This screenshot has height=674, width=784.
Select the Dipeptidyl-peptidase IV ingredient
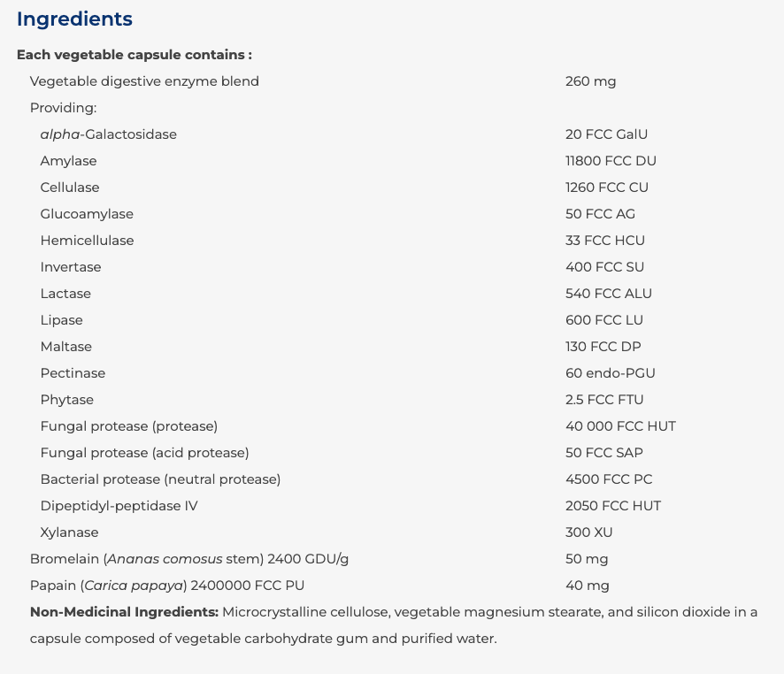coord(119,506)
